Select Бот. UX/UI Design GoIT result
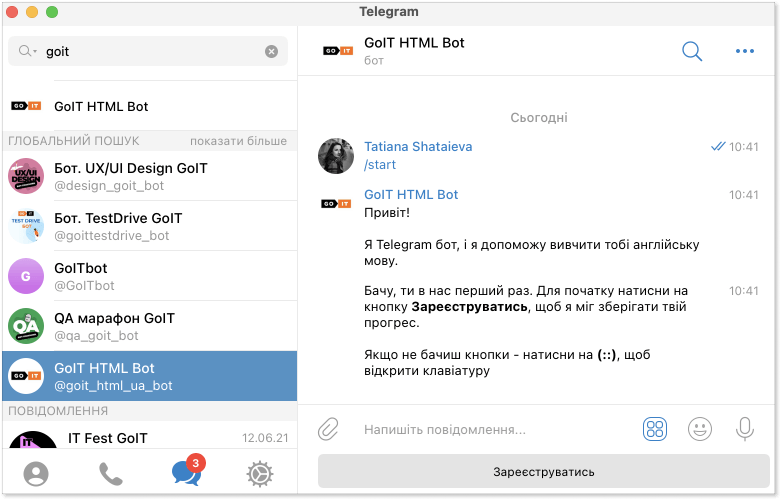This screenshot has height=500, width=781. [x=149, y=176]
